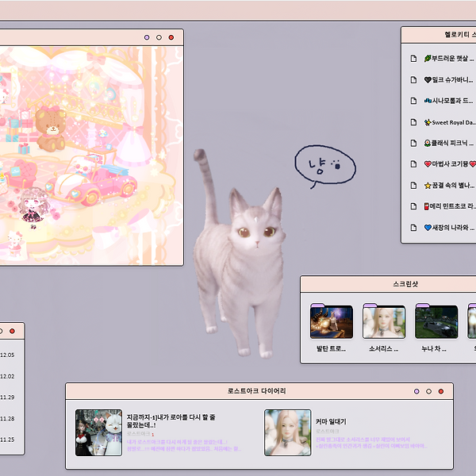Open thumbnail of '커마 일대기' post

(287, 432)
